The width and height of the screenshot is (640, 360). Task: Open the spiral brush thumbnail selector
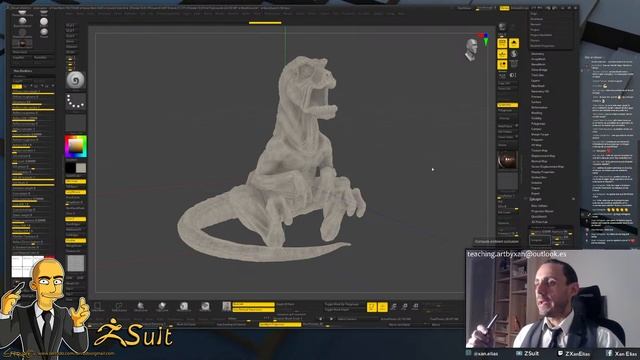76,80
